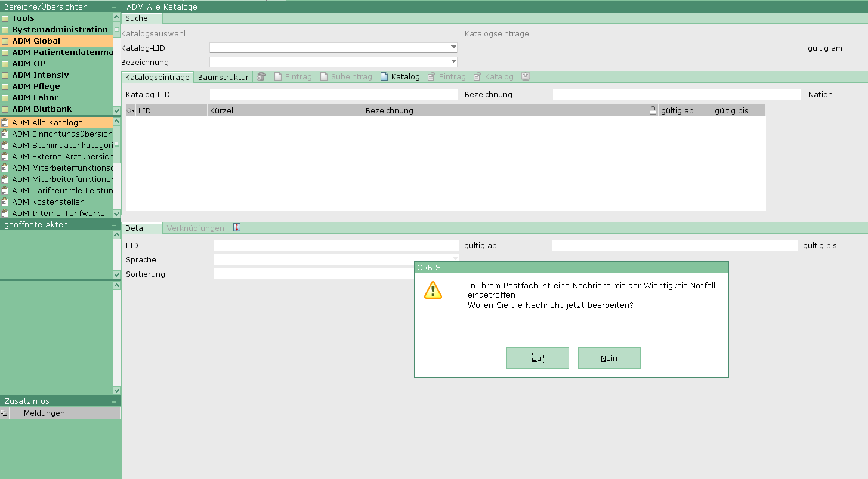Viewport: 868px width, 479px height.
Task: Switch to the Katalogeinträge tab
Action: (x=157, y=77)
